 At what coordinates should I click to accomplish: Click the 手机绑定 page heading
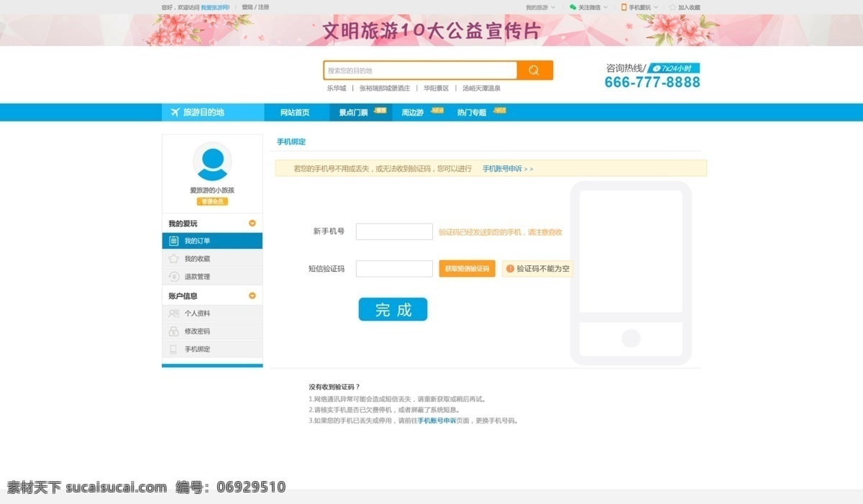tap(291, 142)
